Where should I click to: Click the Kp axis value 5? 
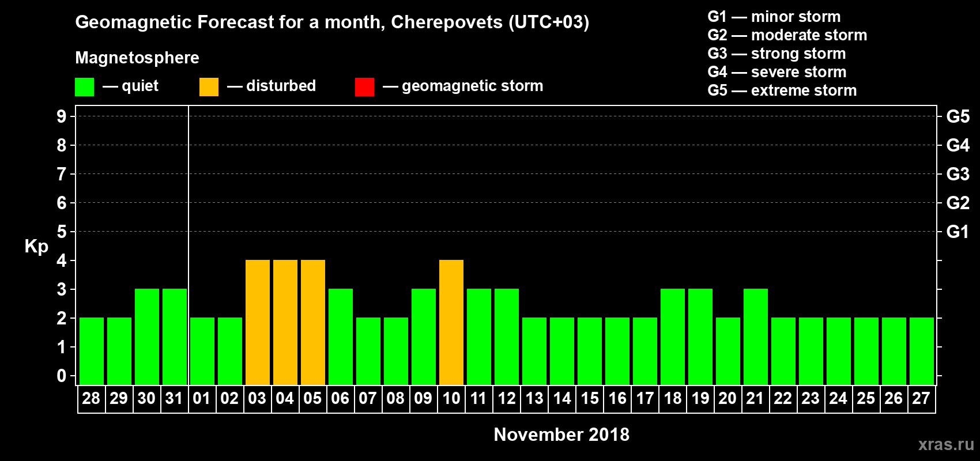pyautogui.click(x=62, y=232)
